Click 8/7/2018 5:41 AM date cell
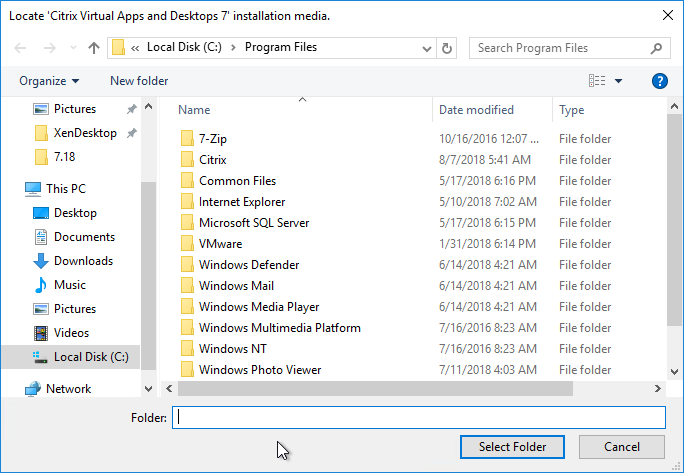 pyautogui.click(x=485, y=160)
